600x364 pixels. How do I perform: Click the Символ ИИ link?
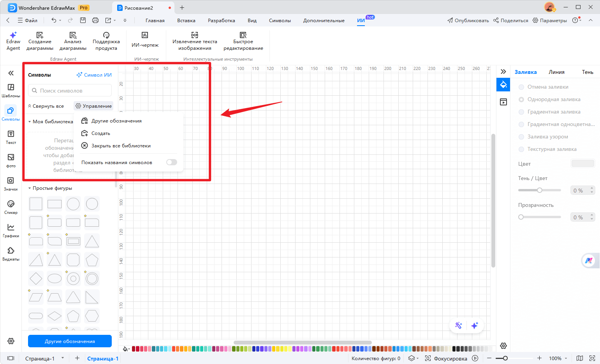pyautogui.click(x=94, y=75)
